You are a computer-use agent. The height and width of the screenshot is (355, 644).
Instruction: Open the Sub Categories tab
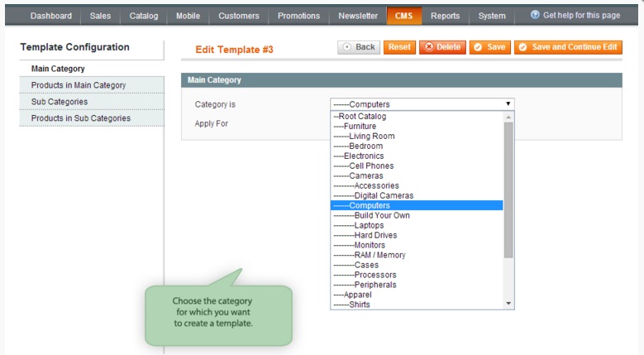[x=60, y=102]
